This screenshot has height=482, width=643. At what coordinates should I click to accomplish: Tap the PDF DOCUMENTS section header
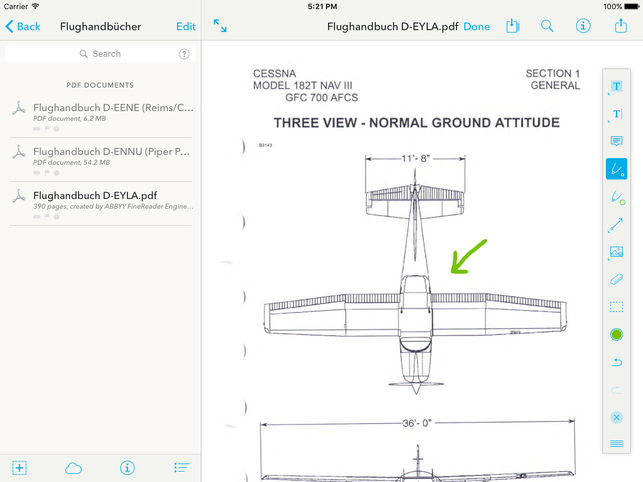click(x=100, y=85)
